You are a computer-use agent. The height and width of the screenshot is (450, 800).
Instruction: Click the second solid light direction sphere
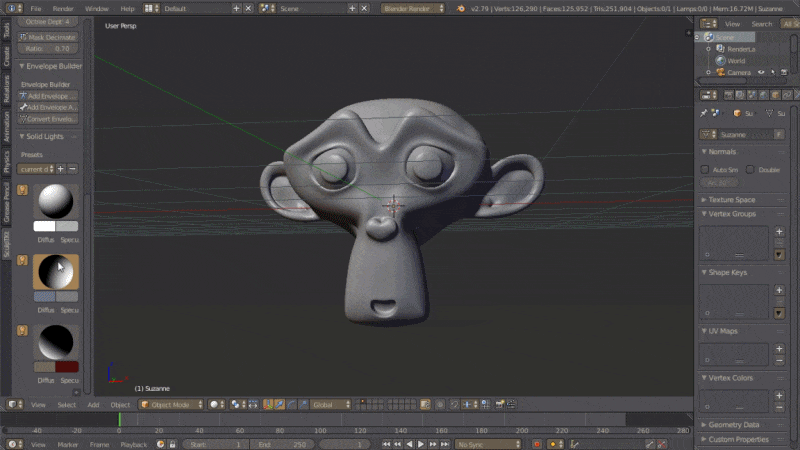coord(56,271)
